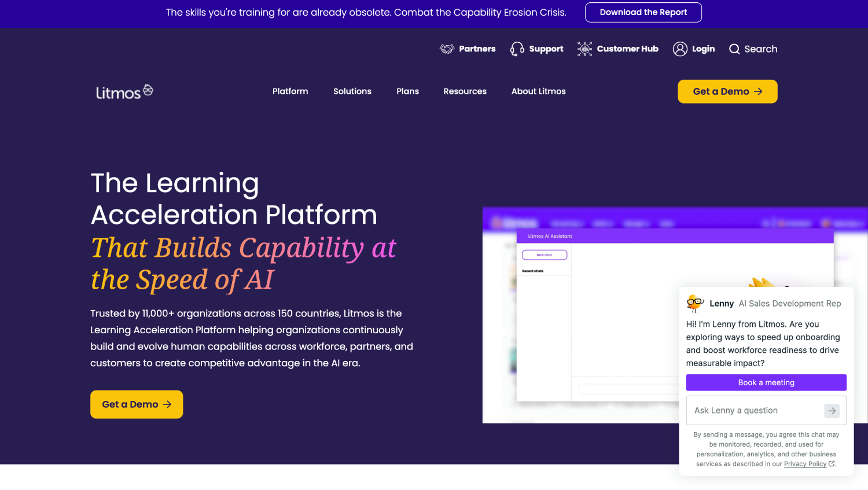
Task: Go to the Partners page
Action: 477,49
